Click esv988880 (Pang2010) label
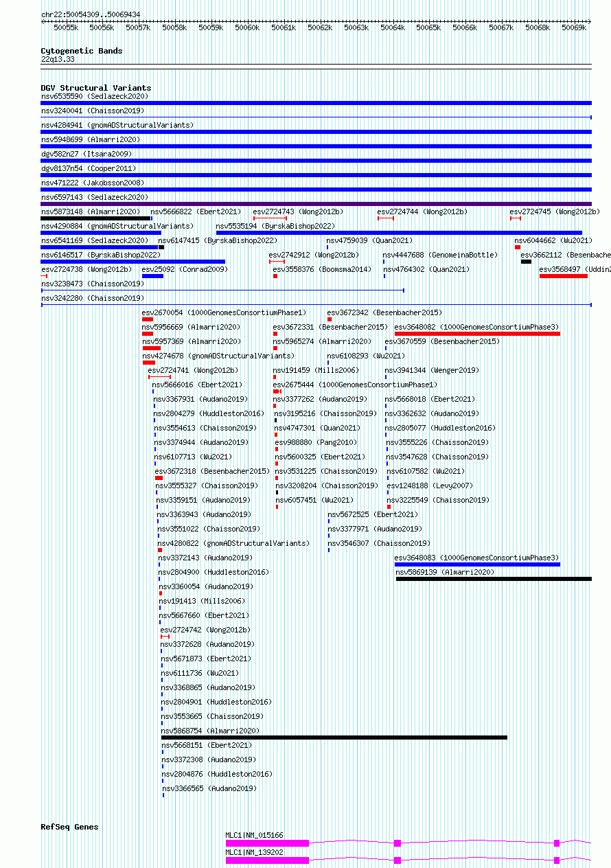The width and height of the screenshot is (611, 868). [x=316, y=443]
